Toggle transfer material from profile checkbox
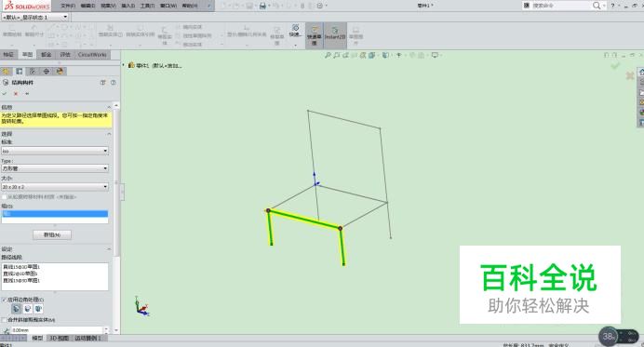Screen dimensions: 644x347 (4, 197)
